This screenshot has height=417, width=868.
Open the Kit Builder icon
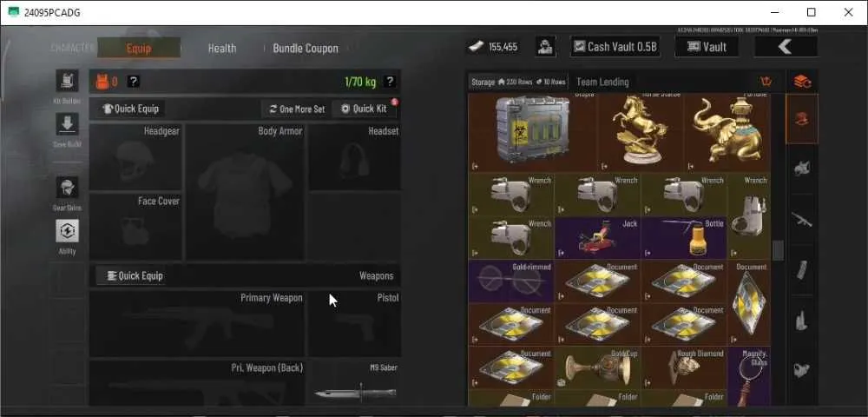[67, 80]
